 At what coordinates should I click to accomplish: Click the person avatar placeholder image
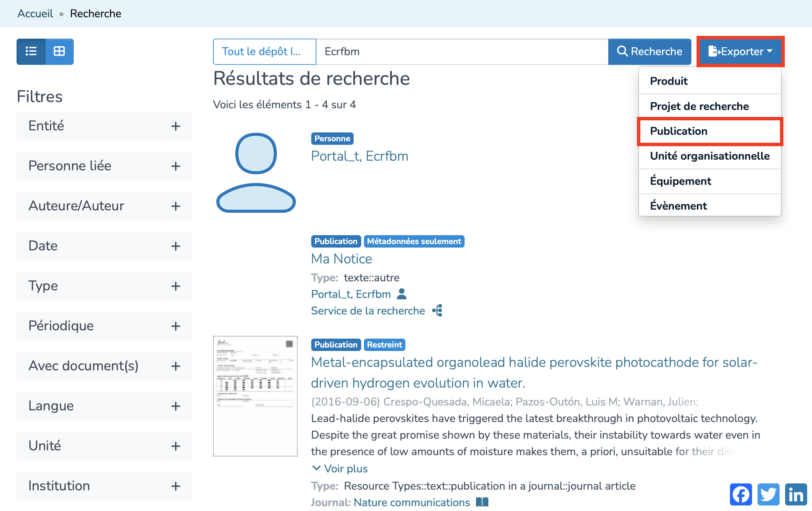point(256,172)
